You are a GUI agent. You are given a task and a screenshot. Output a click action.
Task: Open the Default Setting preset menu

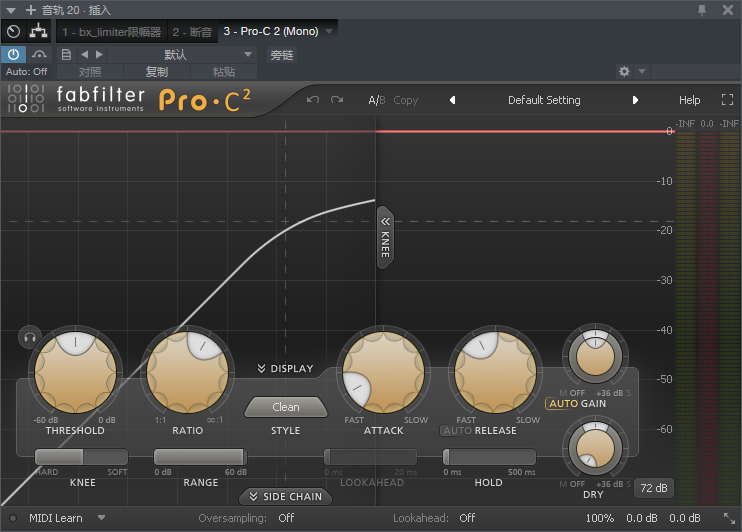pos(544,100)
